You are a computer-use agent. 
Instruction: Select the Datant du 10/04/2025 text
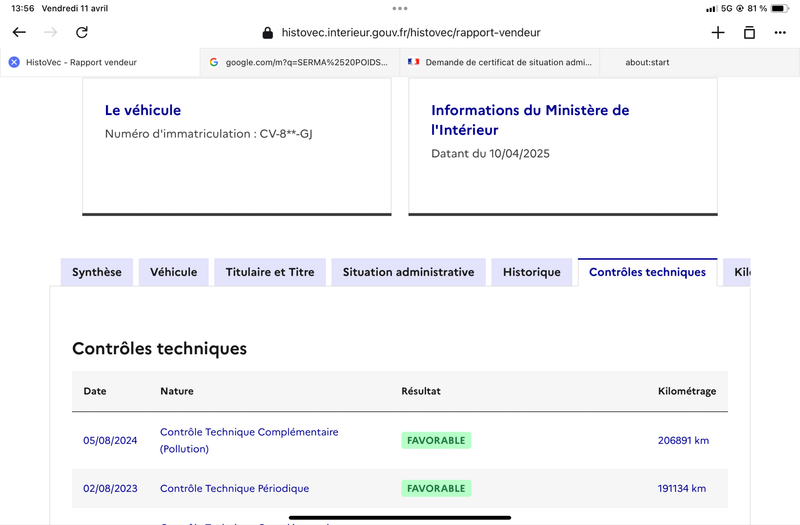click(x=490, y=154)
